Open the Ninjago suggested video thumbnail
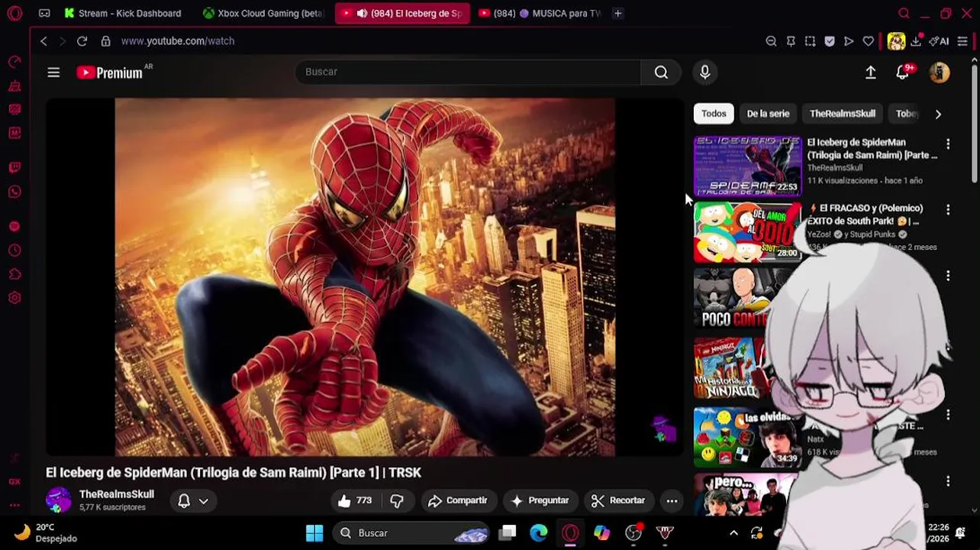This screenshot has height=550, width=980. [731, 370]
